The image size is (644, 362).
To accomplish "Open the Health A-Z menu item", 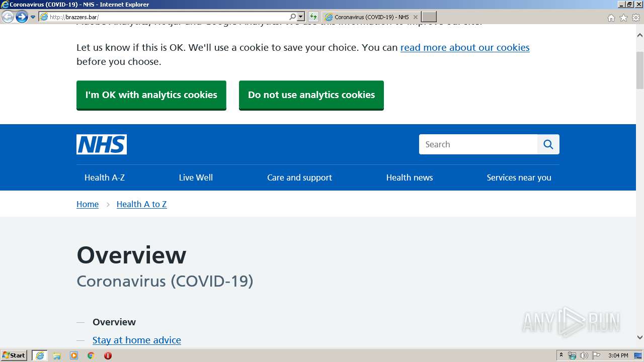I will coord(105,177).
